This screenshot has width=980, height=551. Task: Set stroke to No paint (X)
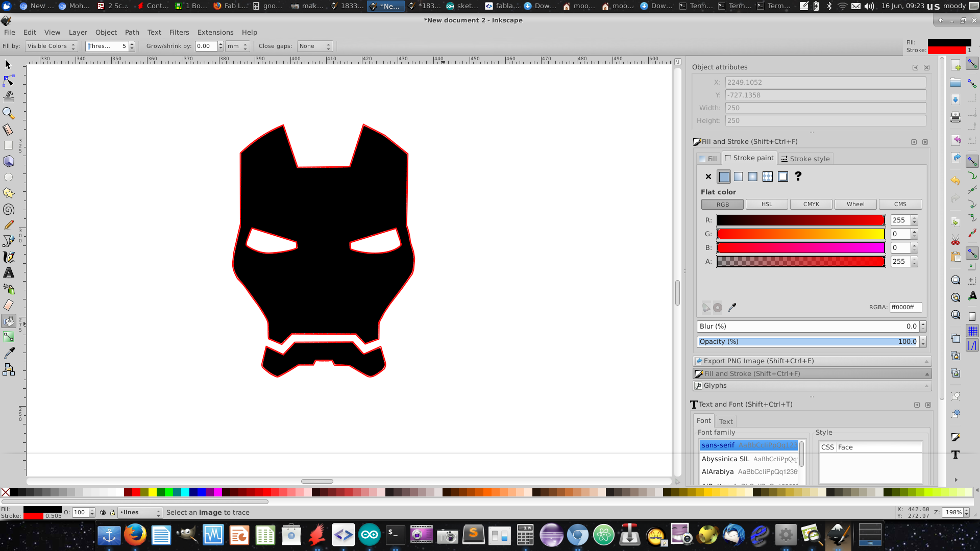[x=708, y=177]
